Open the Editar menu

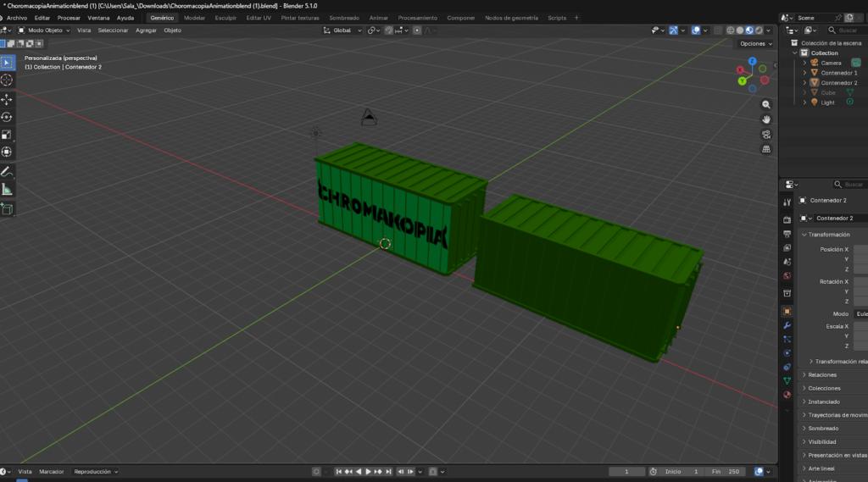[x=42, y=18]
